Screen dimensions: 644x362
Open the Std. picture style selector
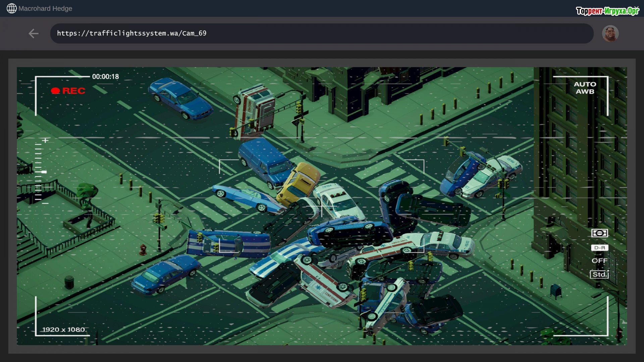[x=599, y=275]
